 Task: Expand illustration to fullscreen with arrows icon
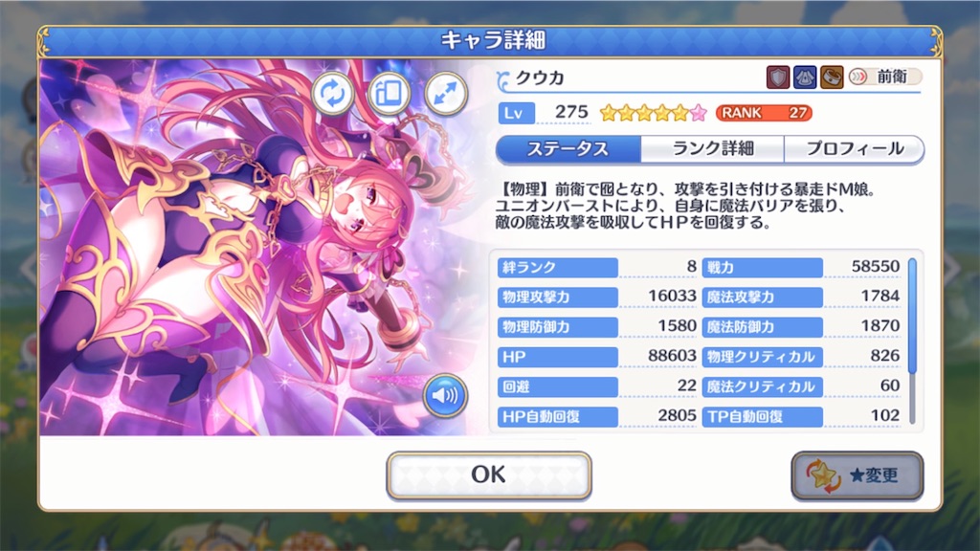pyautogui.click(x=446, y=94)
